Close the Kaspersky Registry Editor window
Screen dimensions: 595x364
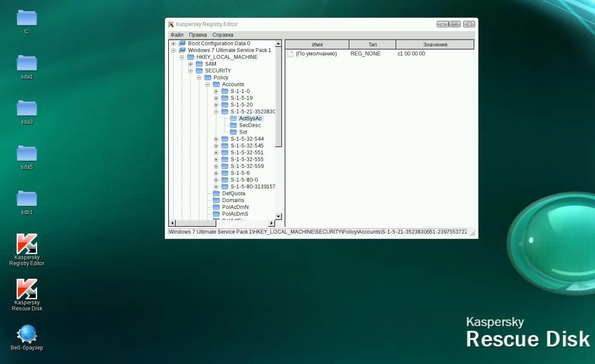coord(469,24)
